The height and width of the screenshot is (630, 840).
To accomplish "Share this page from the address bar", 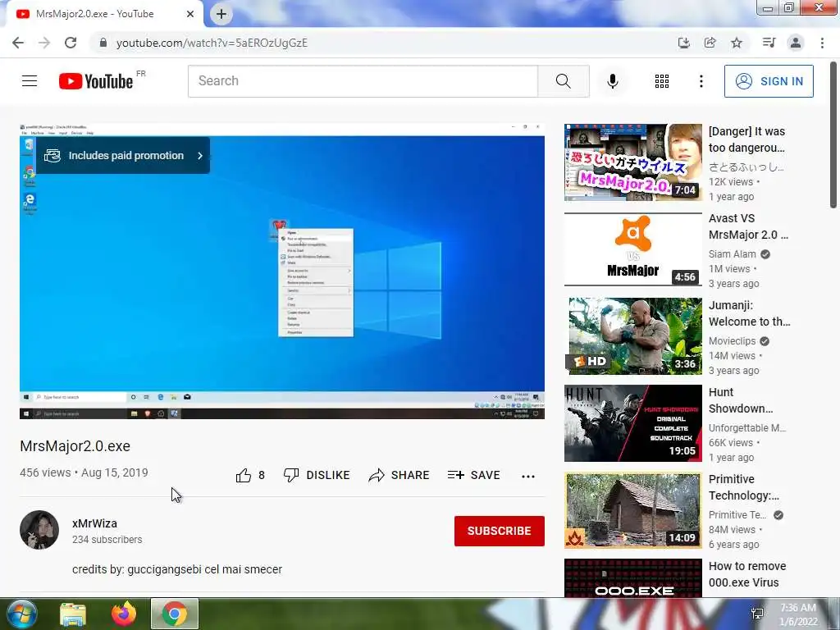I will (x=710, y=43).
